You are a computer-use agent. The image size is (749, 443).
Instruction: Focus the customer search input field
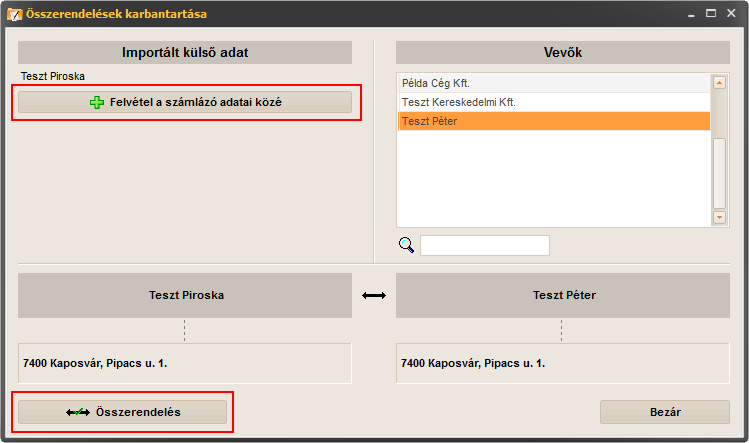(484, 245)
